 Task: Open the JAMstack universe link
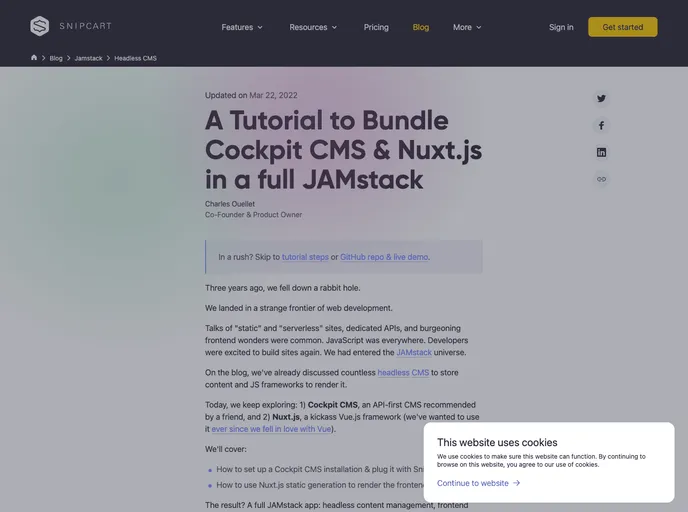click(414, 352)
